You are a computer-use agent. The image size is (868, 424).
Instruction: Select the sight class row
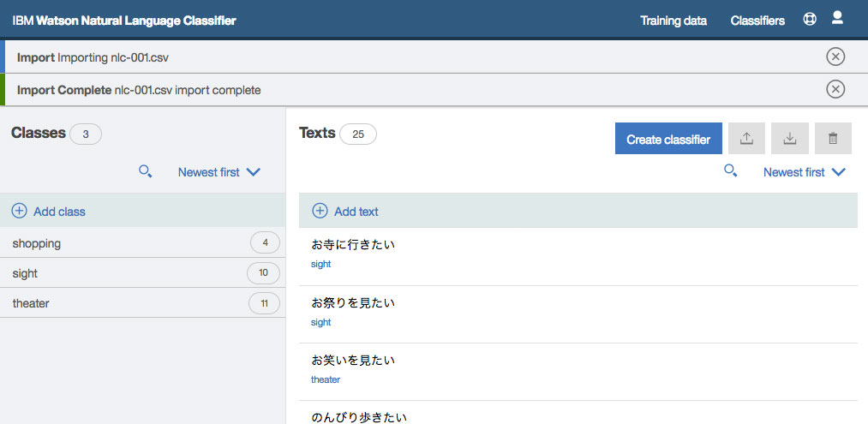tap(143, 273)
